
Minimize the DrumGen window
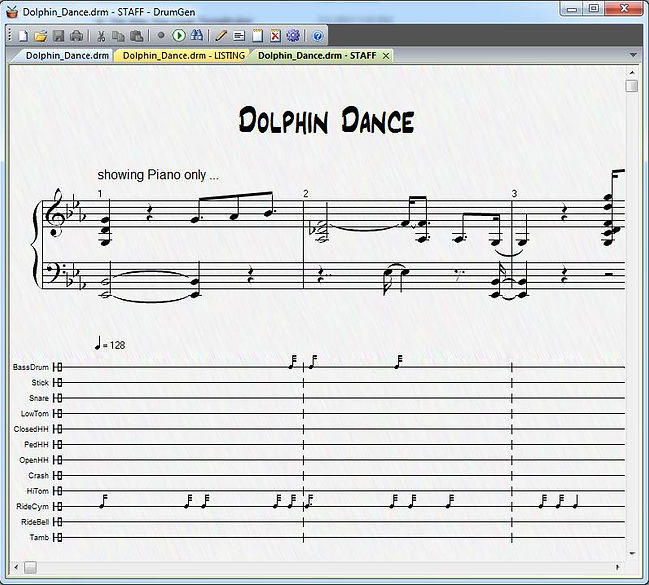click(x=572, y=9)
